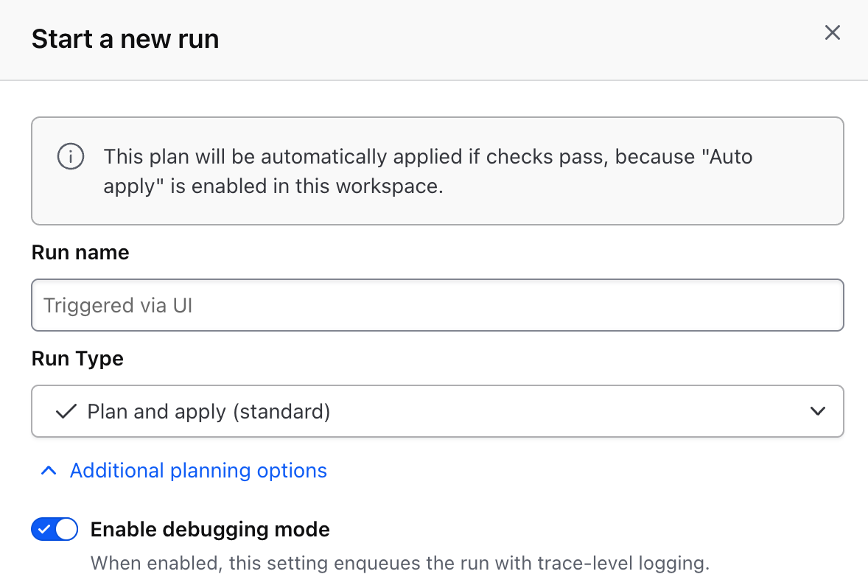Click the Triggered via UI placeholder text
Image resolution: width=868 pixels, height=588 pixels.
[x=118, y=305]
